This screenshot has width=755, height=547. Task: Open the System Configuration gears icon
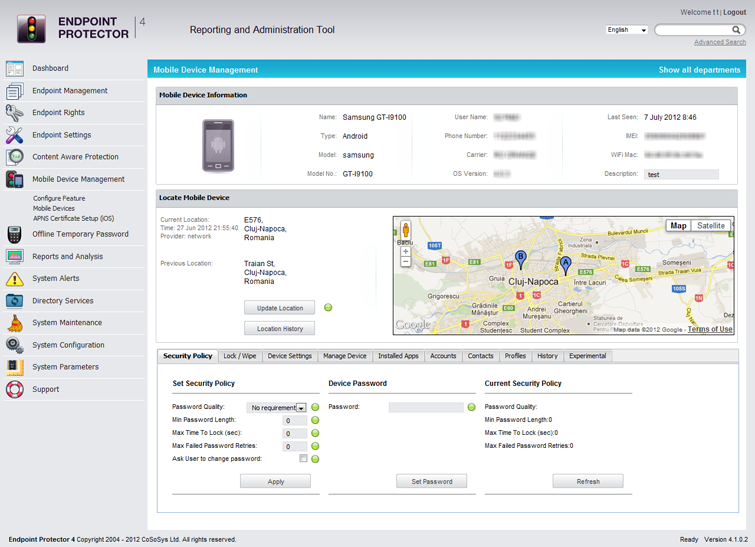click(x=14, y=345)
